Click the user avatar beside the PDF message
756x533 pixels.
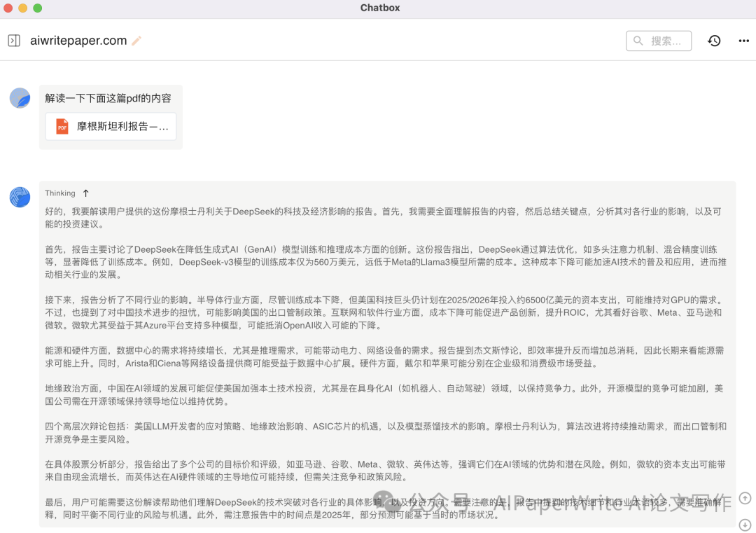20,98
